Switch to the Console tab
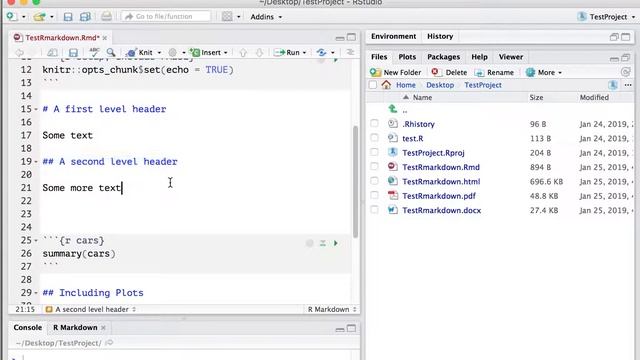The height and width of the screenshot is (360, 640). [x=27, y=327]
